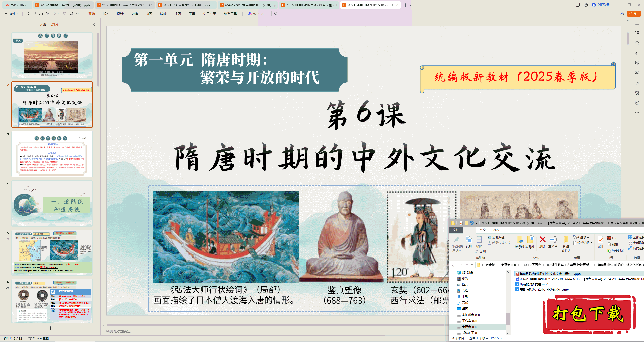Select slide 5 thumbnail
The image size is (644, 342).
click(52, 252)
